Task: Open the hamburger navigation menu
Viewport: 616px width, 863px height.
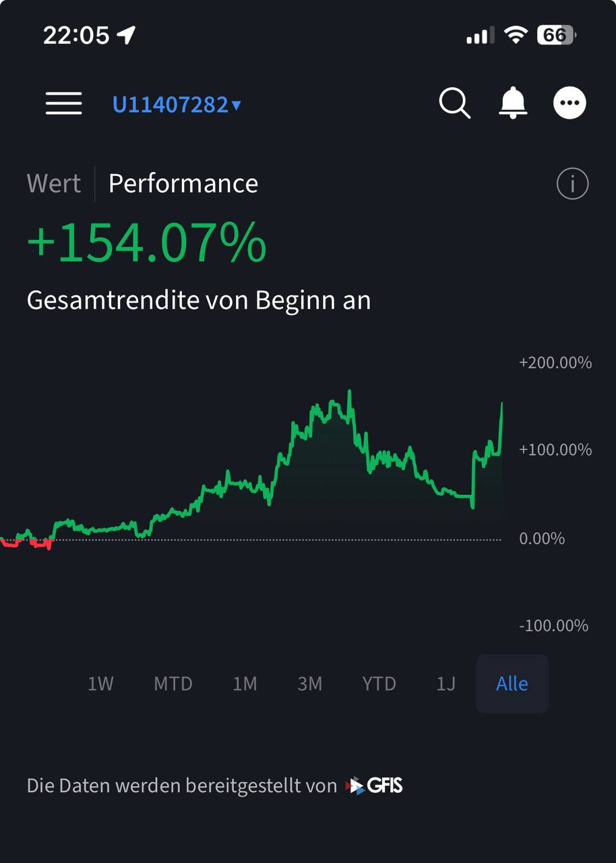Action: [x=64, y=104]
